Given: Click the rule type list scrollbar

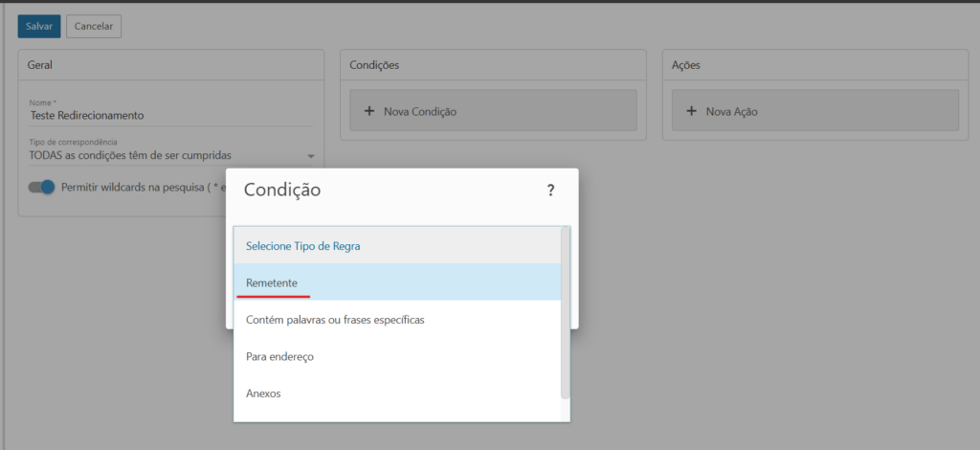Looking at the screenshot, I should coord(565,312).
